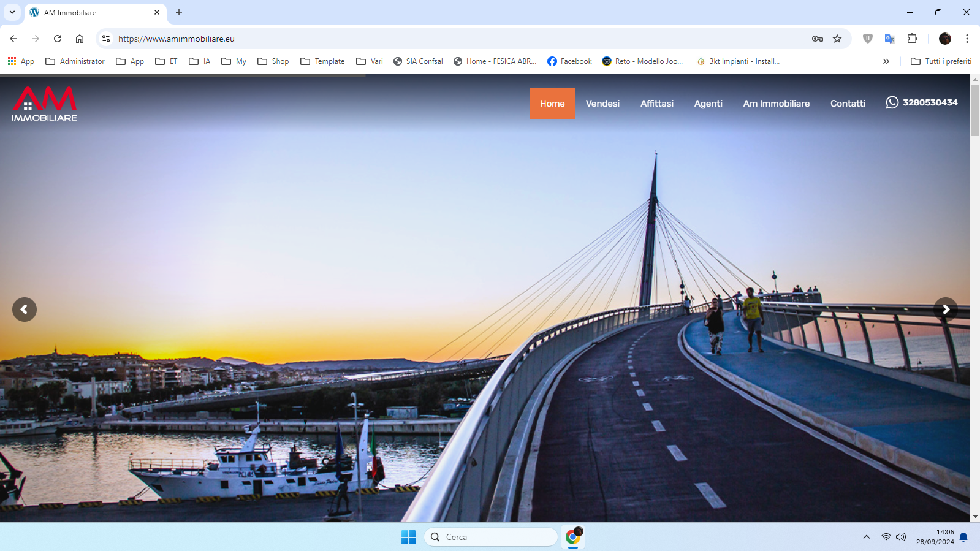980x551 pixels.
Task: Open saved passwords key icon
Action: (818, 39)
